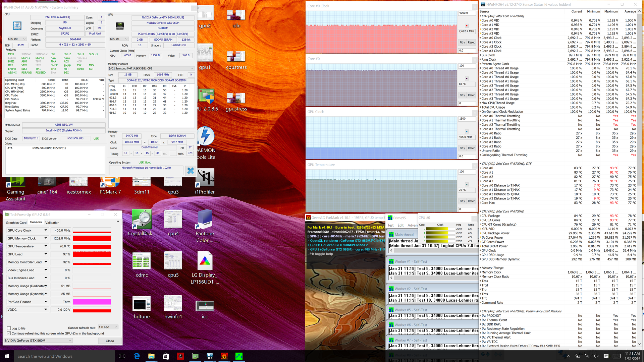Viewport: 644px width, 362px height.
Task: Enable the Log to file checkbox
Action: tap(9, 328)
